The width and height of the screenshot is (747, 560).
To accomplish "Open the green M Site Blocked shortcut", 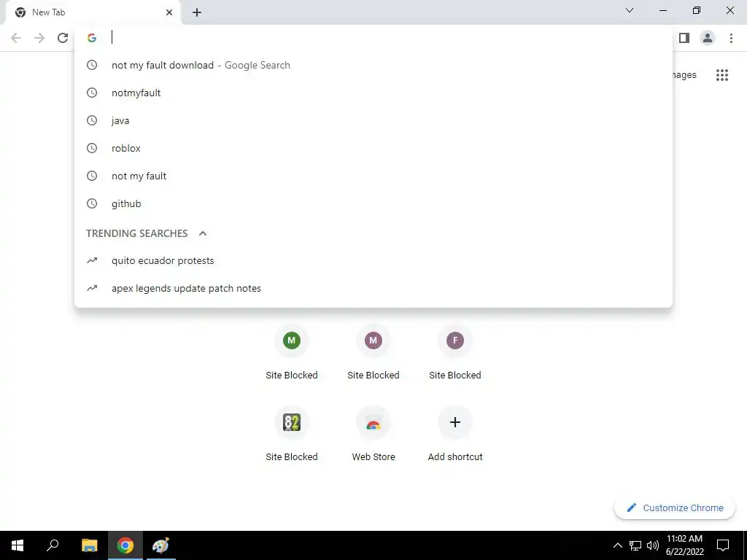I will 292,352.
